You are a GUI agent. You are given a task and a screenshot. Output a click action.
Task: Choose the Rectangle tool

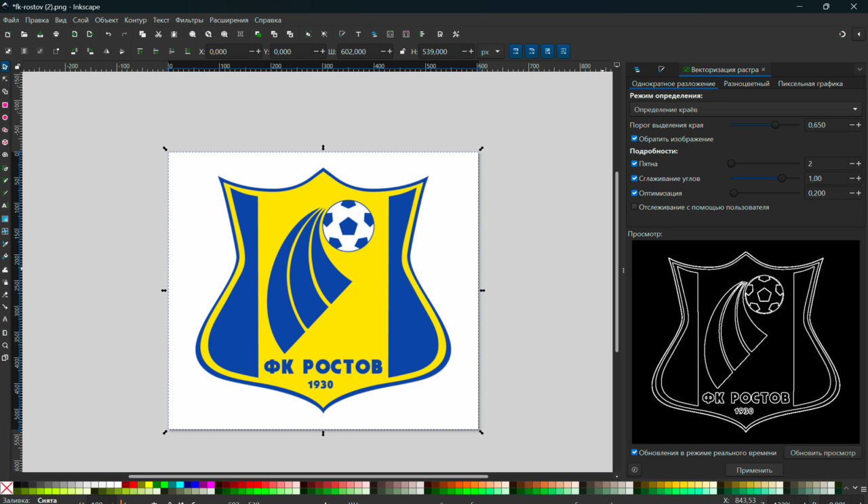pos(5,105)
